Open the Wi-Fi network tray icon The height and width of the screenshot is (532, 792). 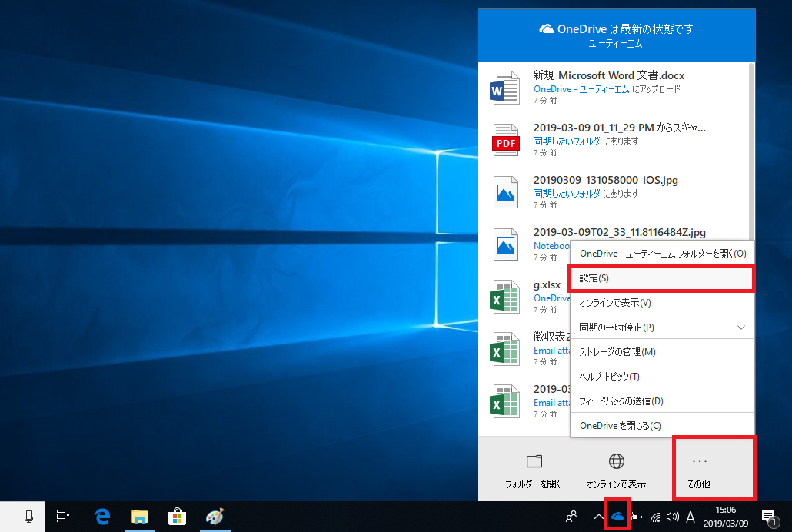655,517
